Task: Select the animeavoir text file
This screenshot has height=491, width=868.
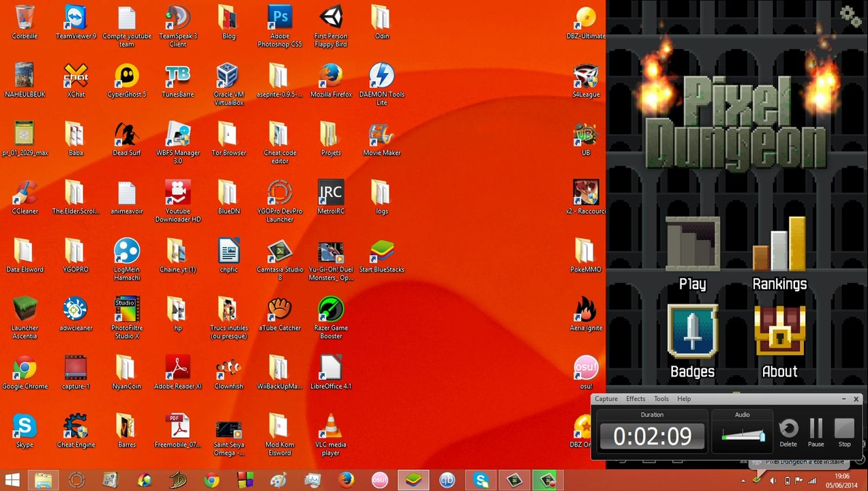Action: tap(127, 193)
